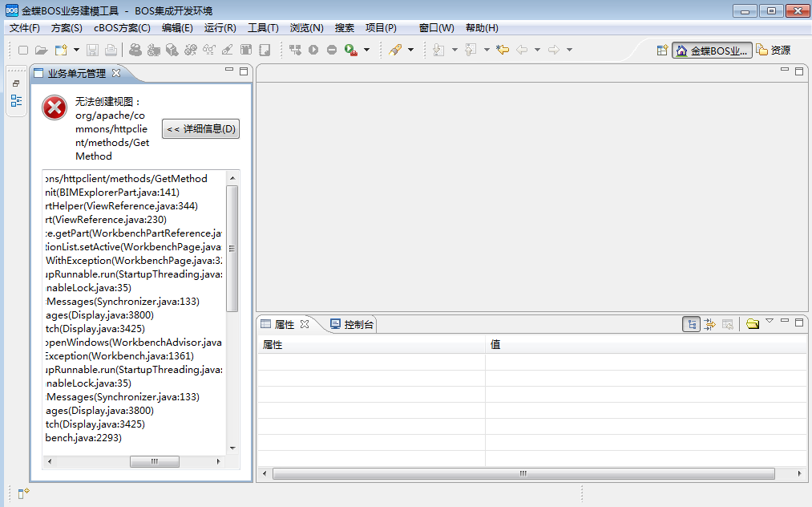Open the flashlight search dropdown arrow
Screen dimensions: 812x507
[x=410, y=50]
